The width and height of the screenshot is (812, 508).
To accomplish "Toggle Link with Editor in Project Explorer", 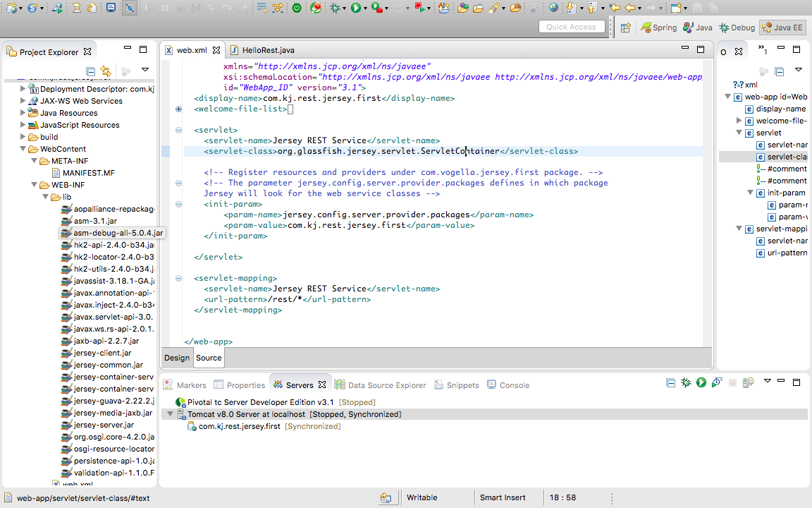I will (x=106, y=71).
